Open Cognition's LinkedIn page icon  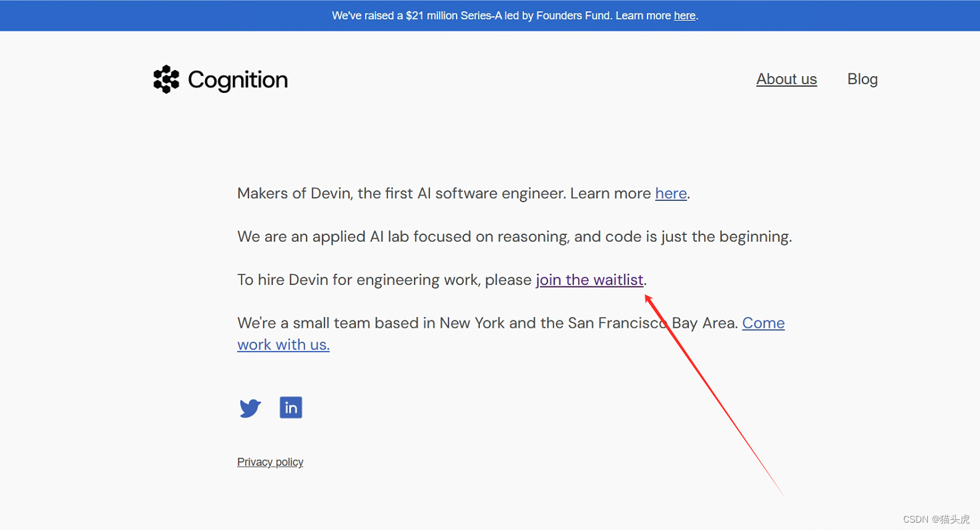pyautogui.click(x=290, y=407)
